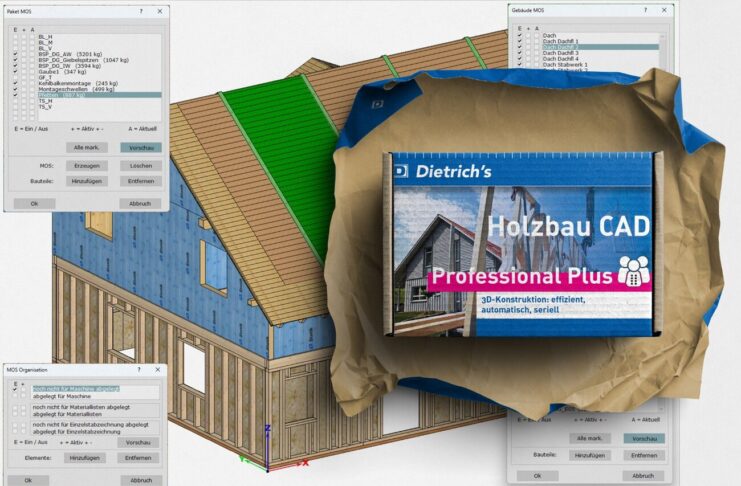This screenshot has height=486, width=741.
Task: Toggle E checkbox for Dach in Gebäude MOS
Action: [x=520, y=35]
